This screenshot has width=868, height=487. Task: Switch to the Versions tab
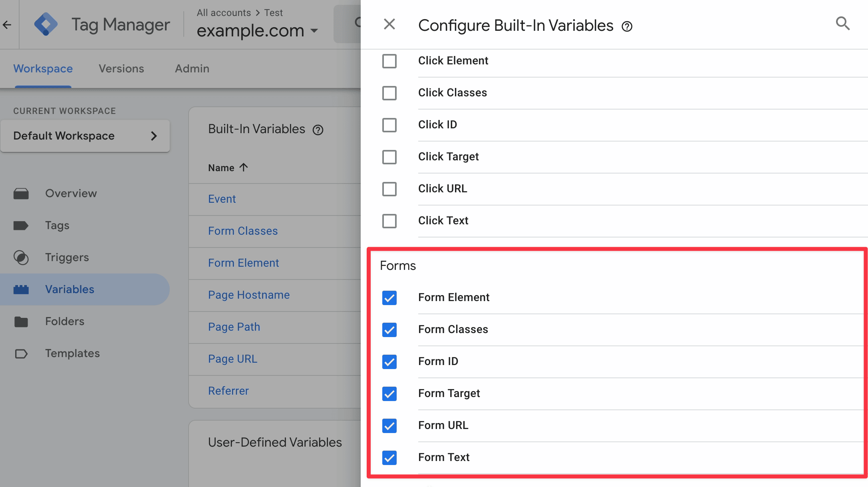click(x=121, y=69)
